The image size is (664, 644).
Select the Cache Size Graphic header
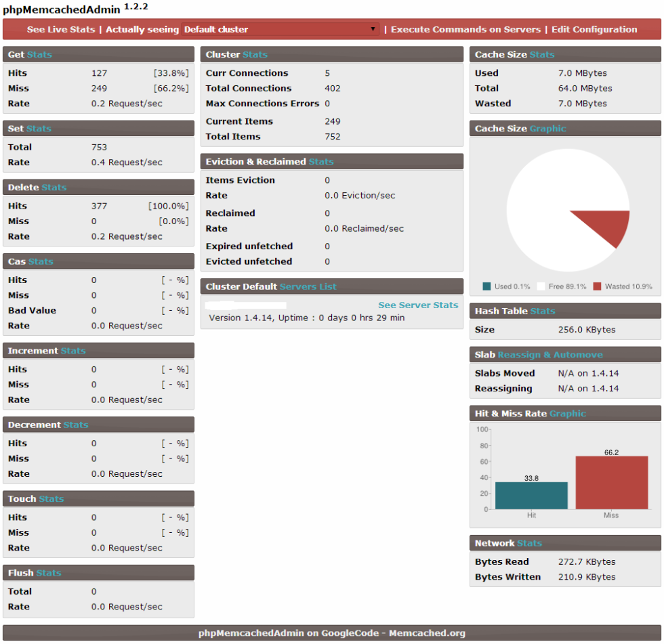[564, 129]
